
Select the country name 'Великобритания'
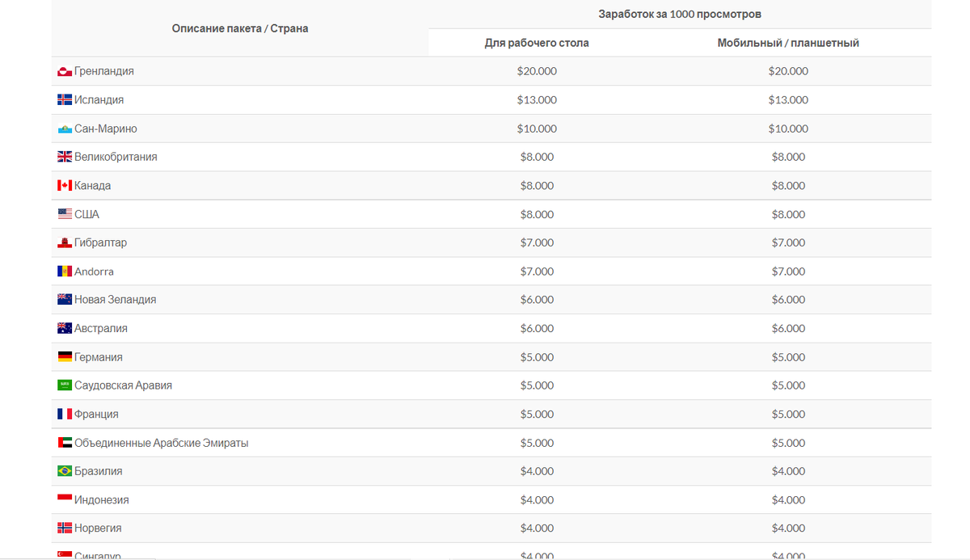pos(116,157)
